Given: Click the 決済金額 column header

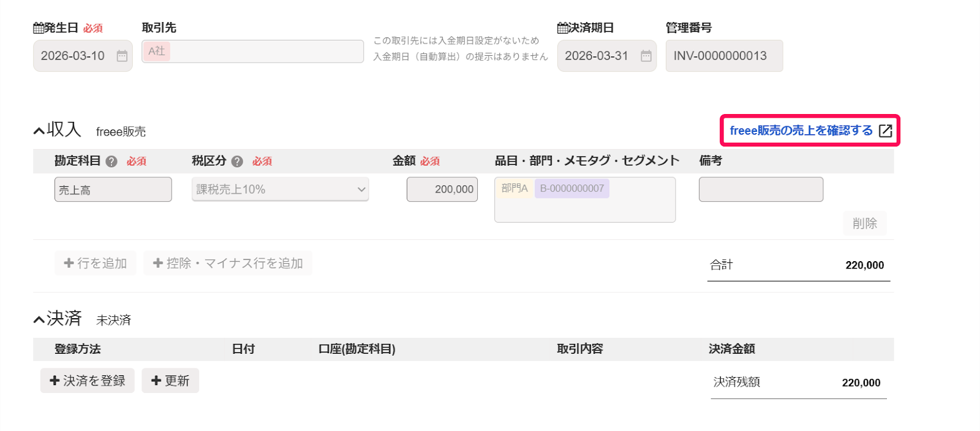Looking at the screenshot, I should 732,349.
